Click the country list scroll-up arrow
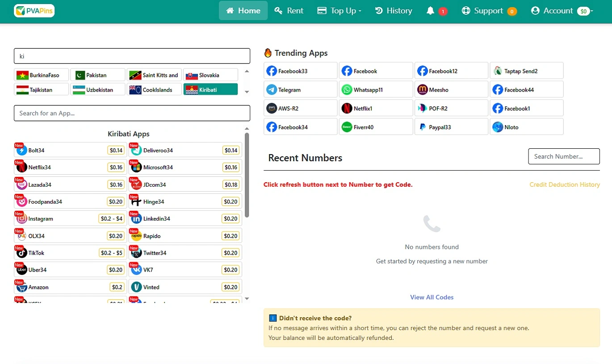 (247, 71)
